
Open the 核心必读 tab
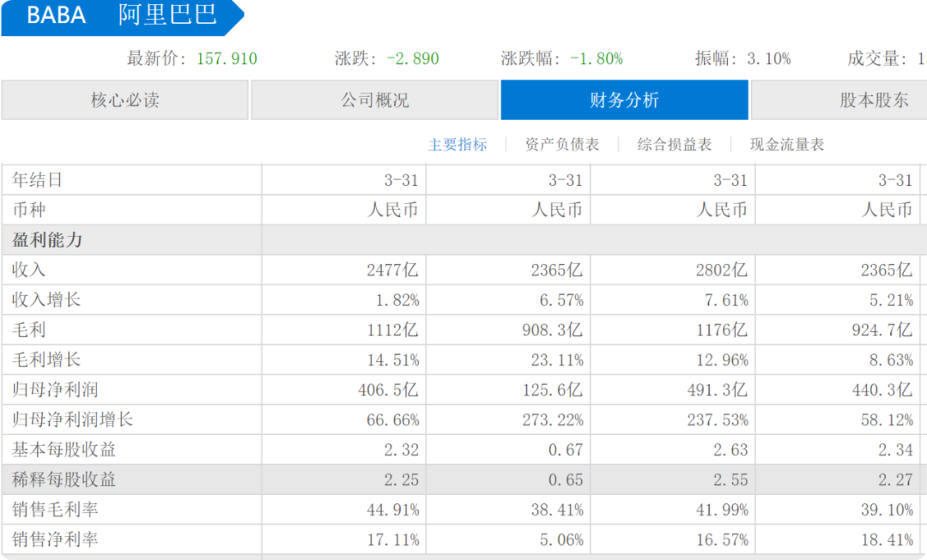pyautogui.click(x=124, y=100)
